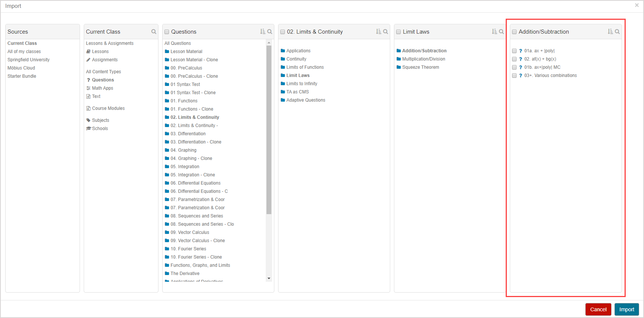Click sort icon in Addition/Subtraction panel header
The width and height of the screenshot is (644, 318).
[610, 32]
